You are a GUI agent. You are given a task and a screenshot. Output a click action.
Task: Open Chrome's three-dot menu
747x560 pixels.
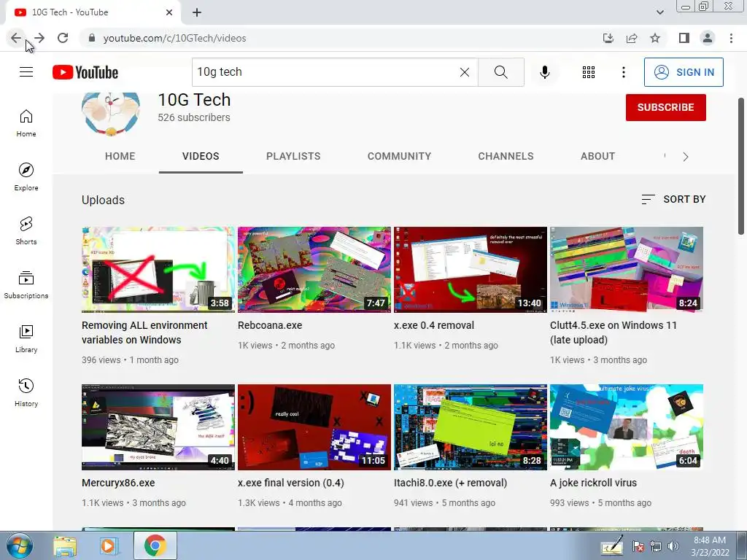pos(731,38)
